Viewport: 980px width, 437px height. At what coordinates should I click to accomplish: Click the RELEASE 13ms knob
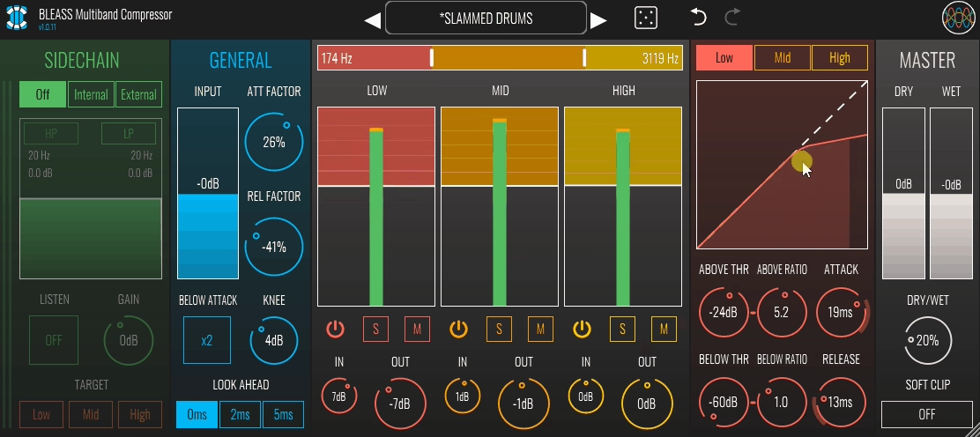[839, 402]
